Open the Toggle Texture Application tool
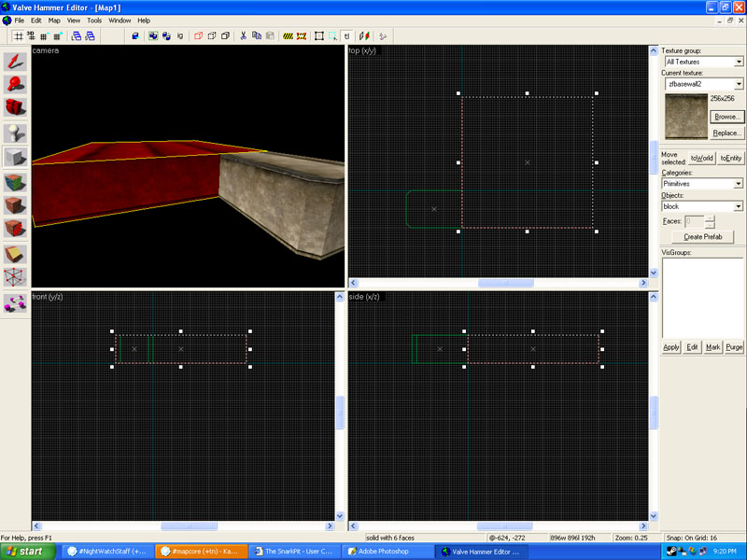The height and width of the screenshot is (560, 747). coord(15,181)
